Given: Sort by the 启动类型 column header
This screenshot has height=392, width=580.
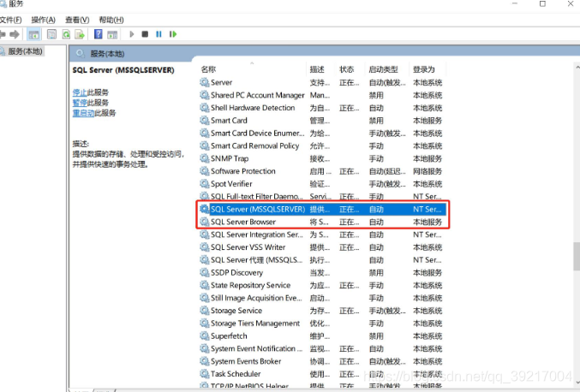Looking at the screenshot, I should tap(383, 69).
